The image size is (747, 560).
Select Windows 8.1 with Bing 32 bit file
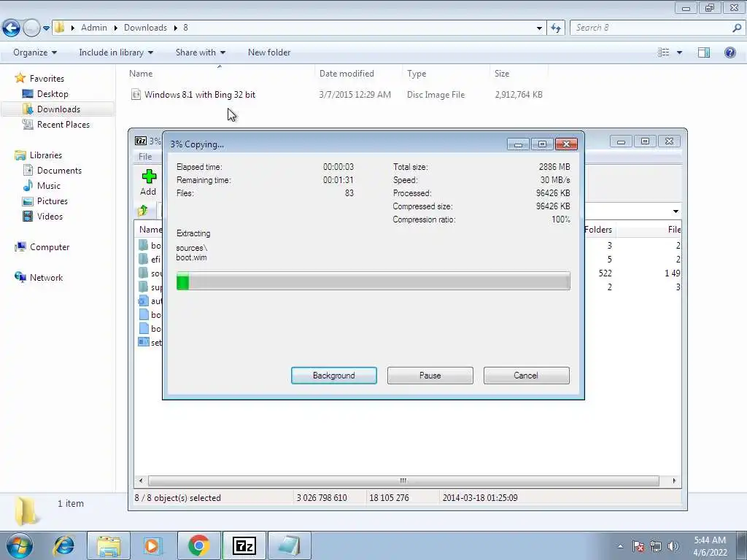click(200, 94)
